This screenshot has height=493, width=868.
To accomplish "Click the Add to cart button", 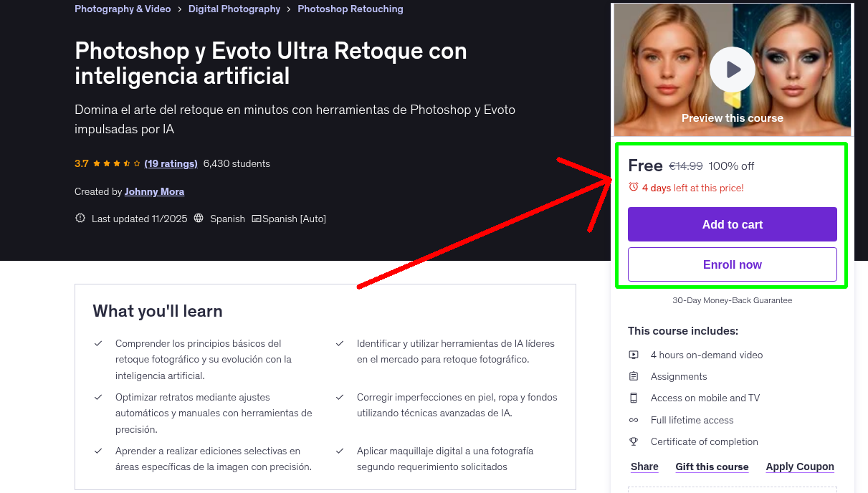I will (x=732, y=224).
